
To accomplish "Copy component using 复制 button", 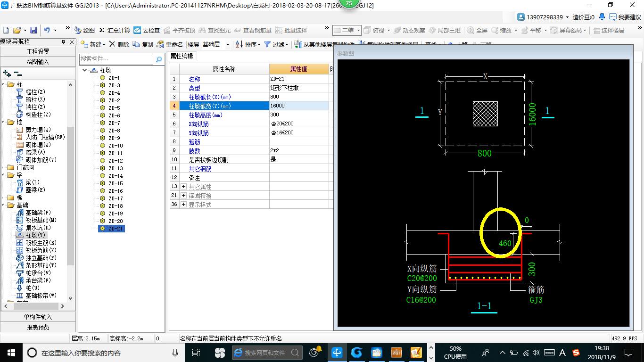I will 143,44.
